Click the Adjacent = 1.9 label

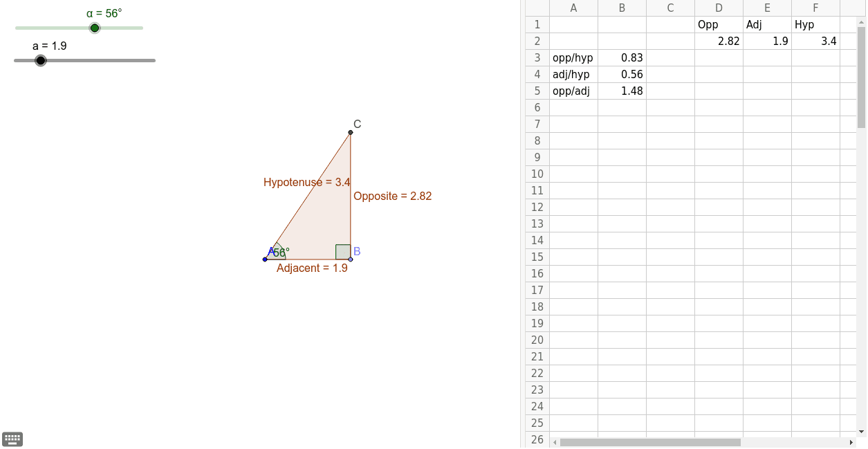pyautogui.click(x=312, y=268)
